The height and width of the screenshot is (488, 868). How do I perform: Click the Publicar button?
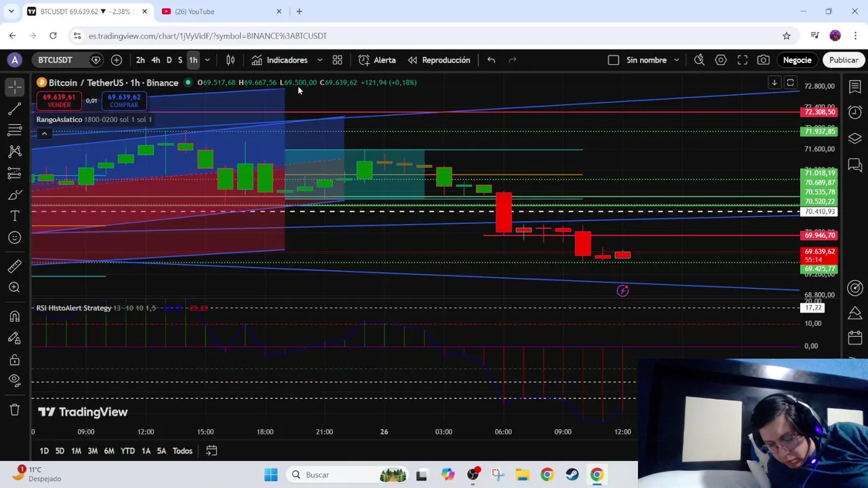point(844,60)
